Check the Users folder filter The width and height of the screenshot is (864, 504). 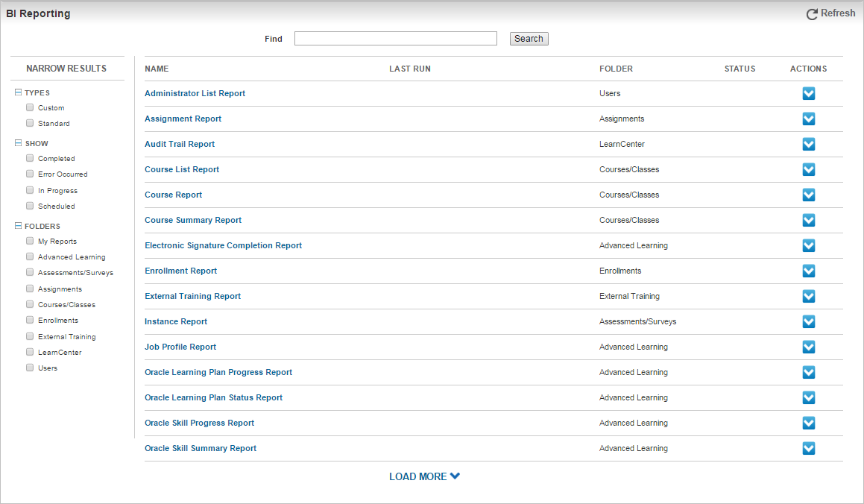pos(30,368)
